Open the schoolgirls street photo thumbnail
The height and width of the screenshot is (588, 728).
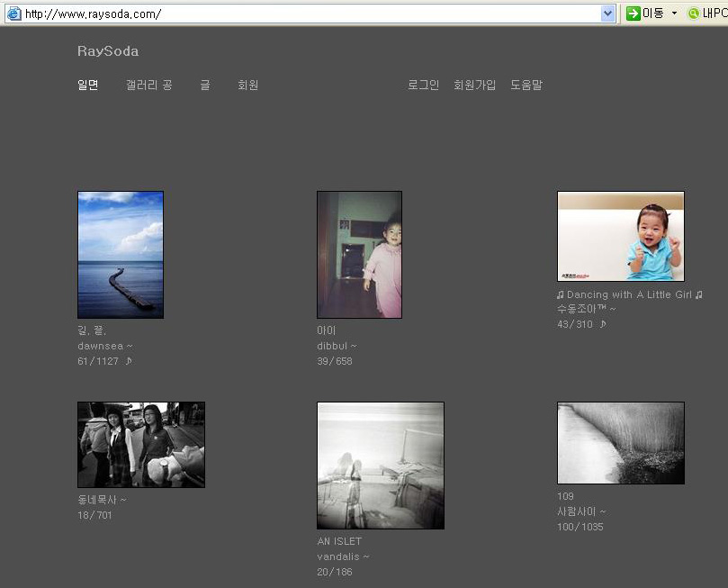point(141,445)
